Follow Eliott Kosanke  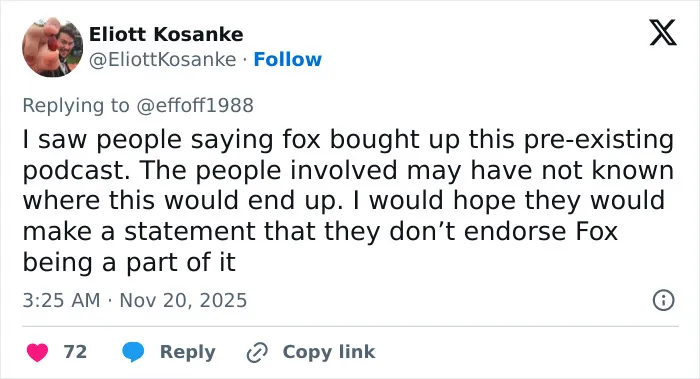[x=288, y=59]
